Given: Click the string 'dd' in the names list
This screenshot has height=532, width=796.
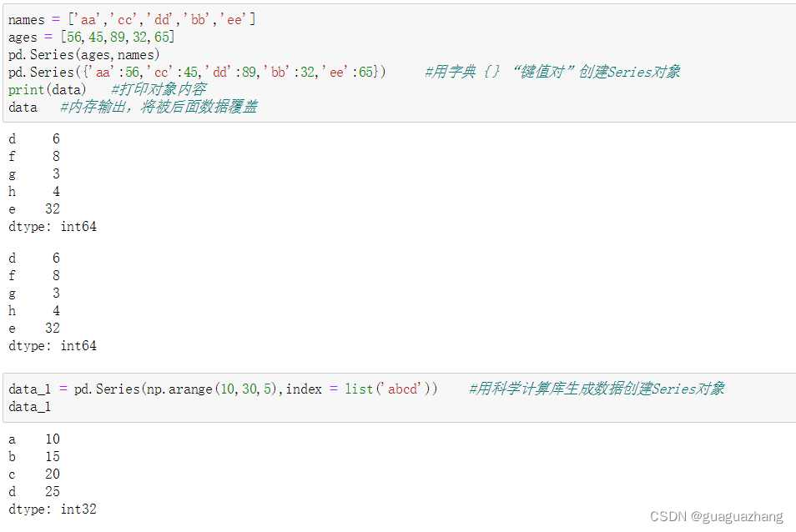Looking at the screenshot, I should pyautogui.click(x=161, y=20).
